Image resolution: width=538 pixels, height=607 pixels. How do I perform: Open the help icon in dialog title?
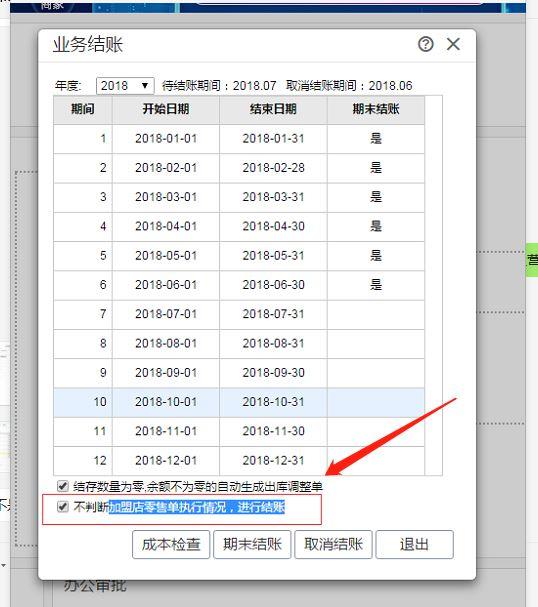426,44
